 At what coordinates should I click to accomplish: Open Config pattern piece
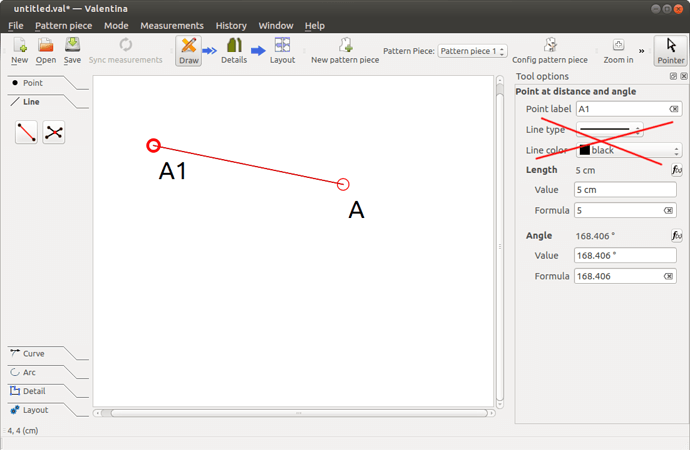click(550, 51)
